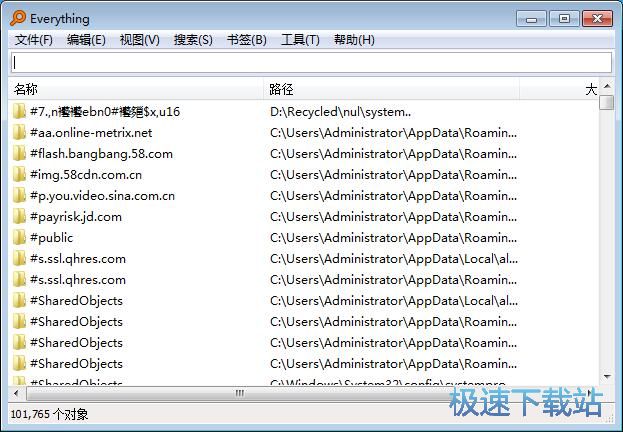
Task: Select folder icon for #aa.online-metrix.net
Action: tap(19, 132)
